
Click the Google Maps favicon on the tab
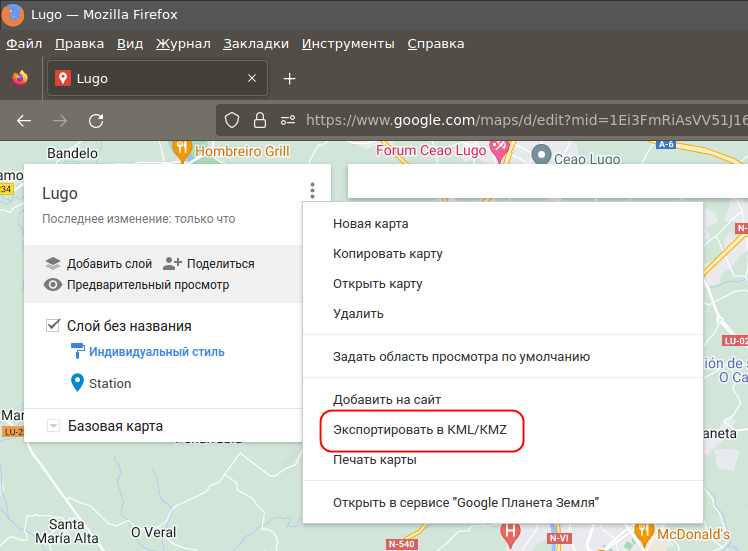tap(62, 78)
